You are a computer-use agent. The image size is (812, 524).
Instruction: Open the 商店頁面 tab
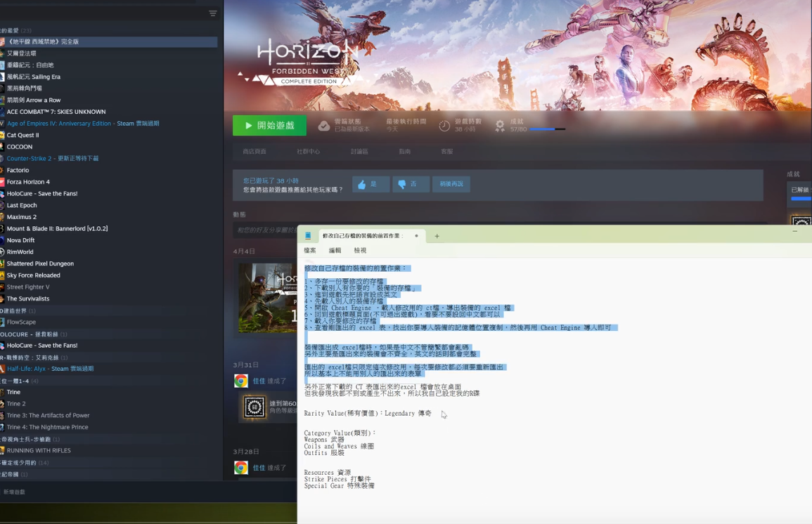click(254, 152)
